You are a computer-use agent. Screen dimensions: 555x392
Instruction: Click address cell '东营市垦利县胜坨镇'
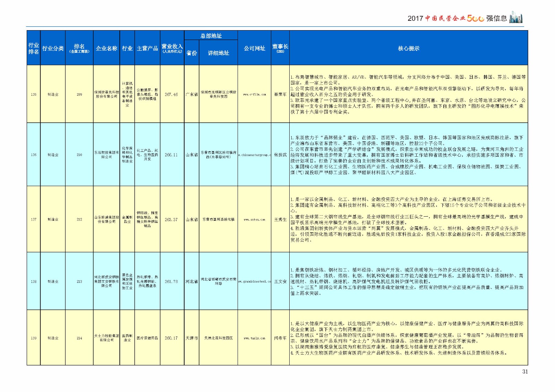point(219,219)
